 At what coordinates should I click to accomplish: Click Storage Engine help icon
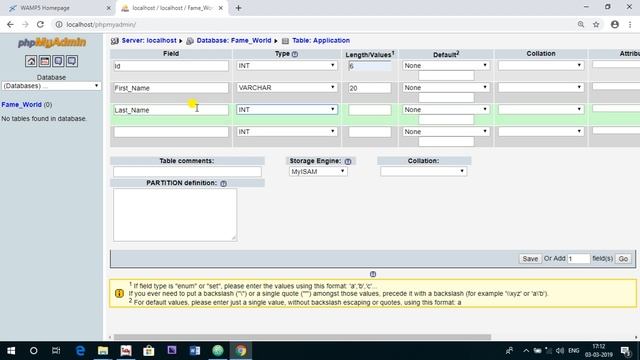click(348, 162)
